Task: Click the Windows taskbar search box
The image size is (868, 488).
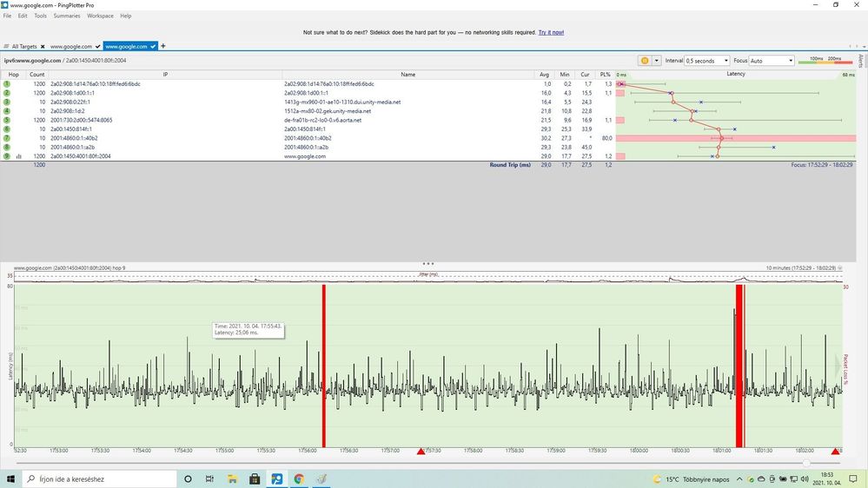Action: point(100,478)
